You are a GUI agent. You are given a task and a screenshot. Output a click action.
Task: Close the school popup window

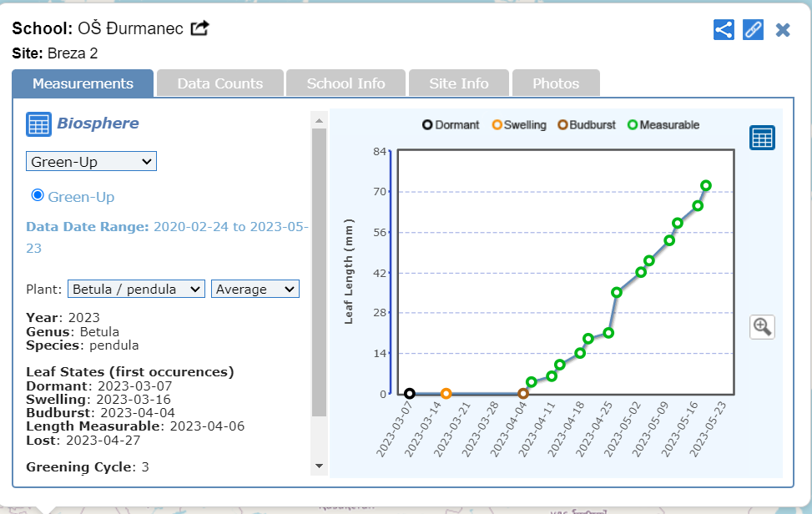coord(783,30)
